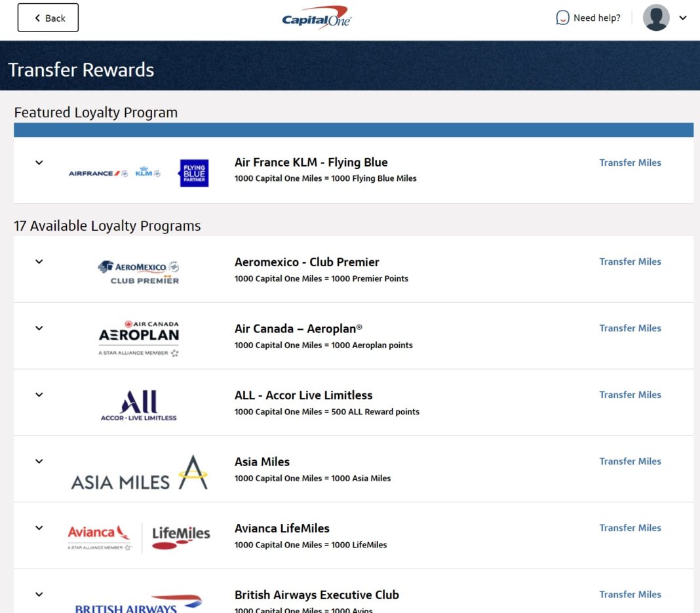Image resolution: width=700 pixels, height=613 pixels.
Task: Click the Back button
Action: pos(48,18)
